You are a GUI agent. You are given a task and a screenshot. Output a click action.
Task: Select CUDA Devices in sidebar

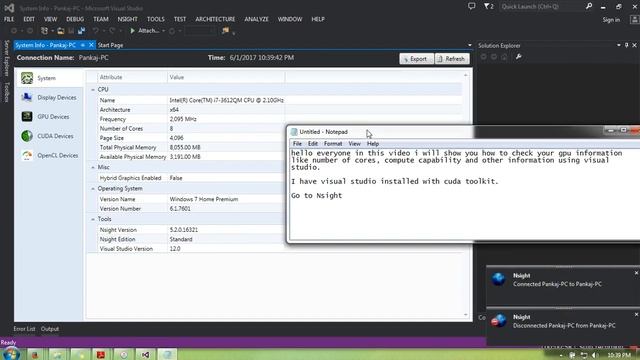point(49,136)
